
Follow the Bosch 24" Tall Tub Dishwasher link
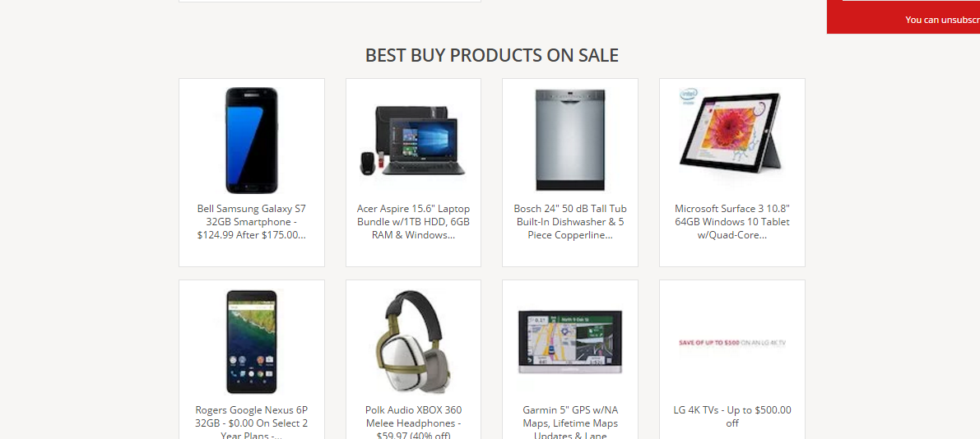tap(570, 222)
